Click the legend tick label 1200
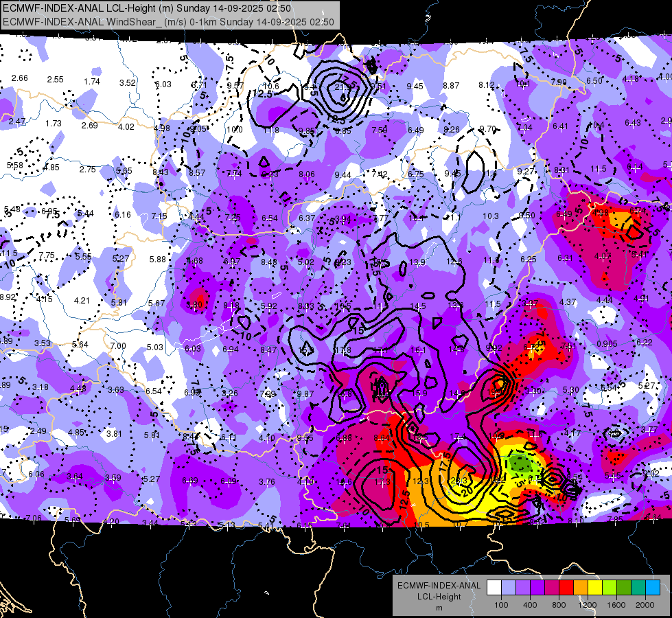 (x=587, y=605)
